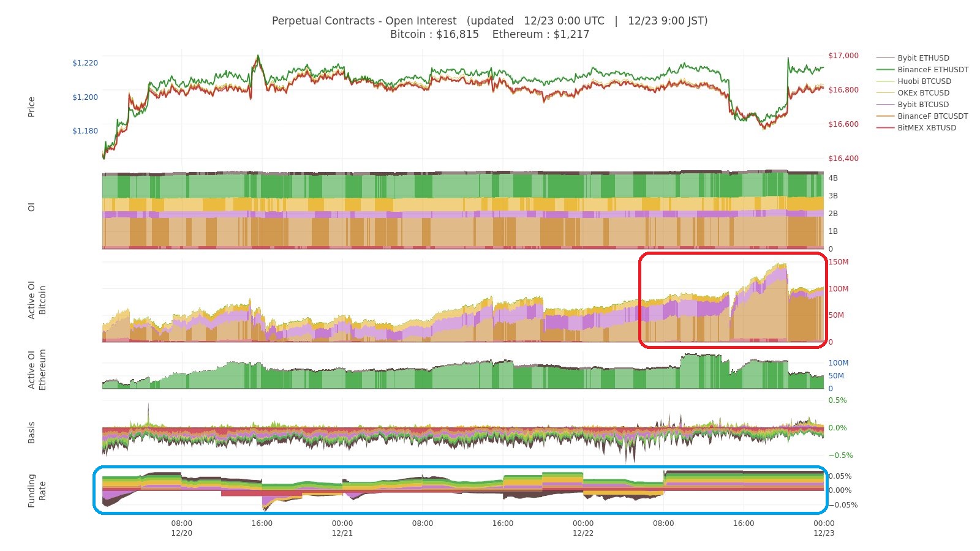Click the 4B tick on OI axis
980x551 pixels.
point(833,178)
